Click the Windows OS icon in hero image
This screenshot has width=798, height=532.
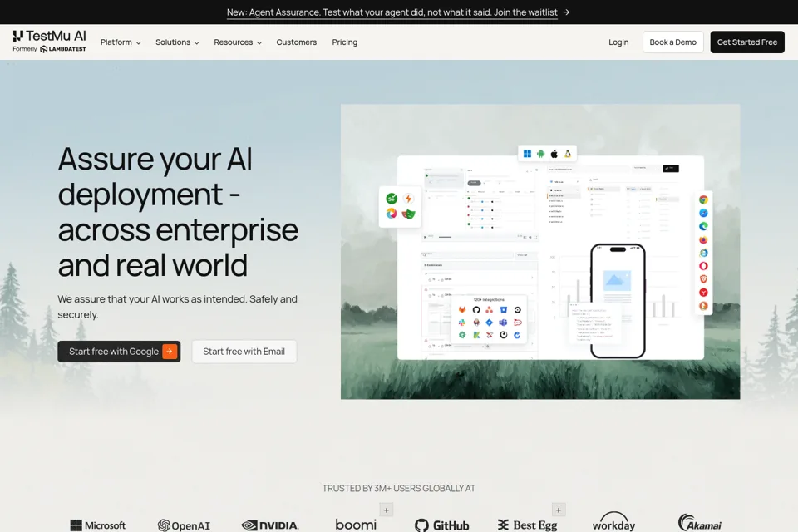(x=527, y=154)
